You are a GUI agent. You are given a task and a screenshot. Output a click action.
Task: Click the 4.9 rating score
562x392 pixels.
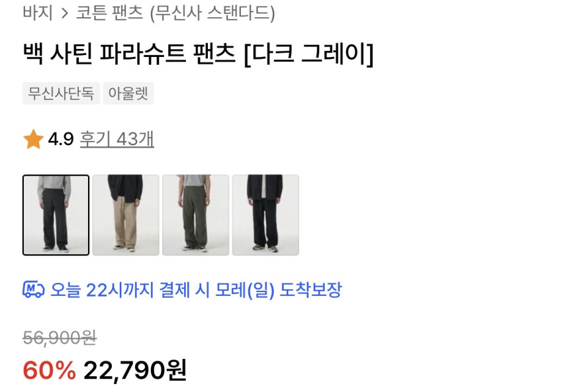[61, 139]
